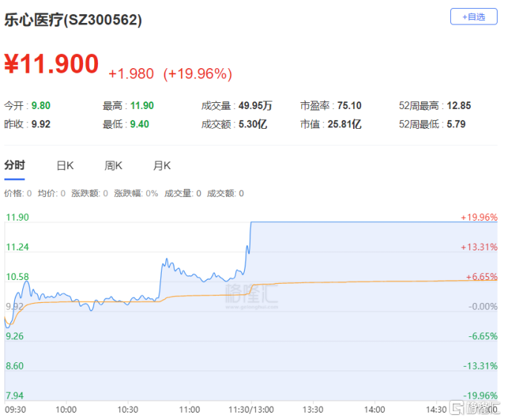Click the current price ¥11.900
This screenshot has height=420, width=505.
[x=51, y=64]
